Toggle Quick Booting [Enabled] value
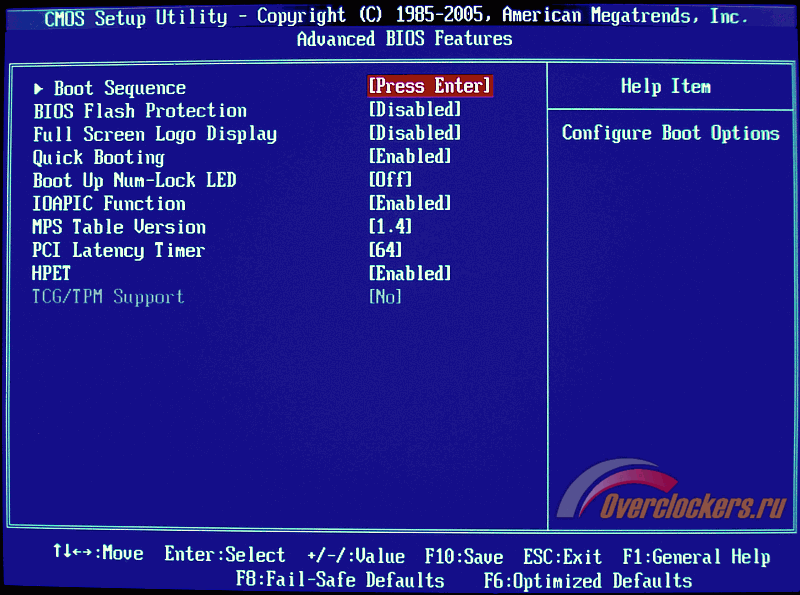Image resolution: width=800 pixels, height=595 pixels. tap(410, 156)
